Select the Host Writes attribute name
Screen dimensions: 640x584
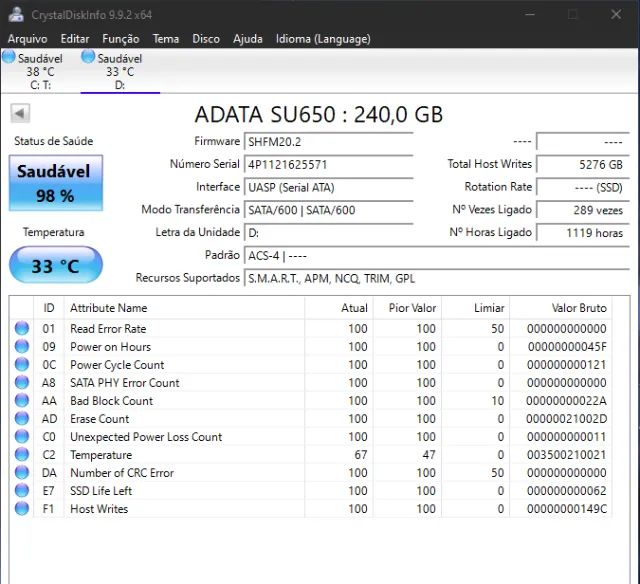point(99,509)
